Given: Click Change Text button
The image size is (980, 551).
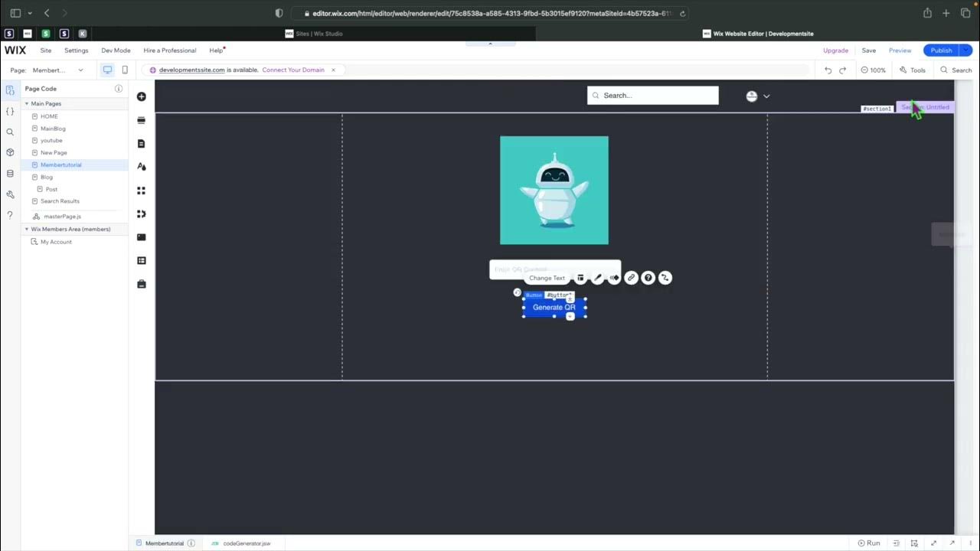Looking at the screenshot, I should pyautogui.click(x=547, y=278).
